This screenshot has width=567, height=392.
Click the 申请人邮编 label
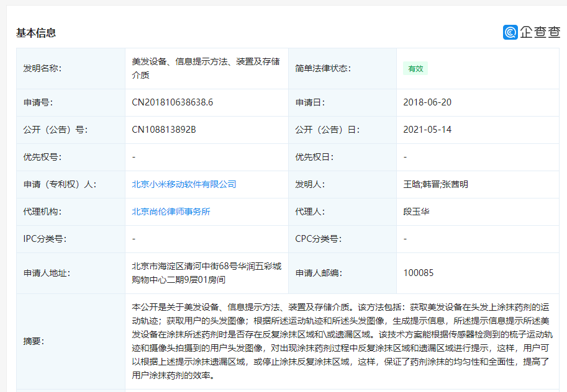point(318,273)
